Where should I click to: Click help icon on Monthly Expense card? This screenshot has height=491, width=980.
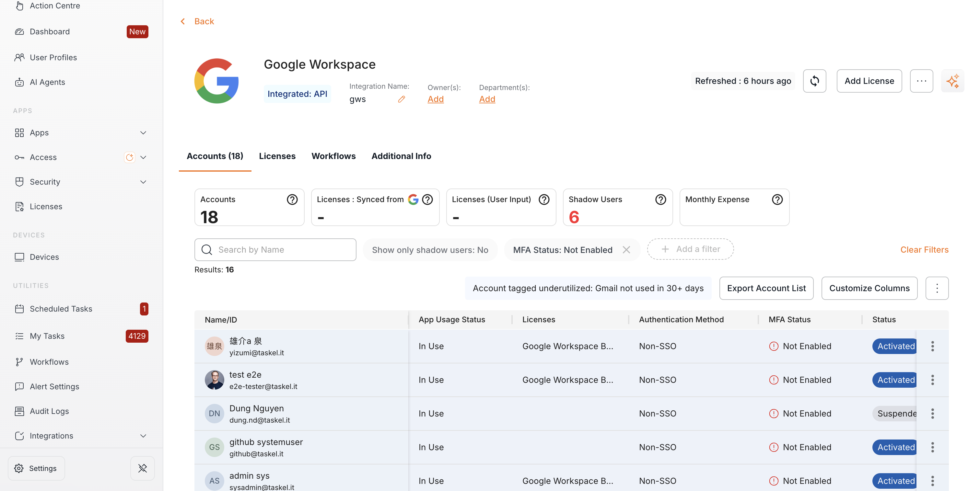[x=777, y=199]
